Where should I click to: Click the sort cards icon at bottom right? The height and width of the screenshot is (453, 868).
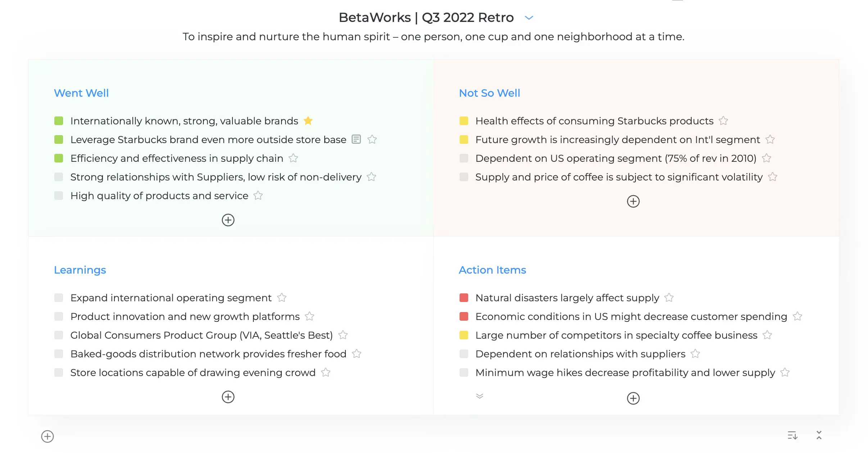click(792, 436)
